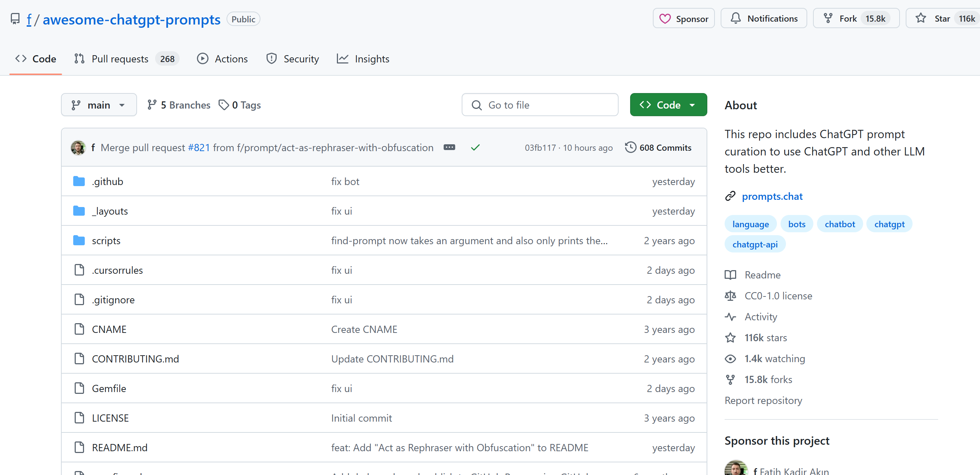Click the 'Create CNAME' commit message
This screenshot has width=980, height=475.
pyautogui.click(x=364, y=329)
